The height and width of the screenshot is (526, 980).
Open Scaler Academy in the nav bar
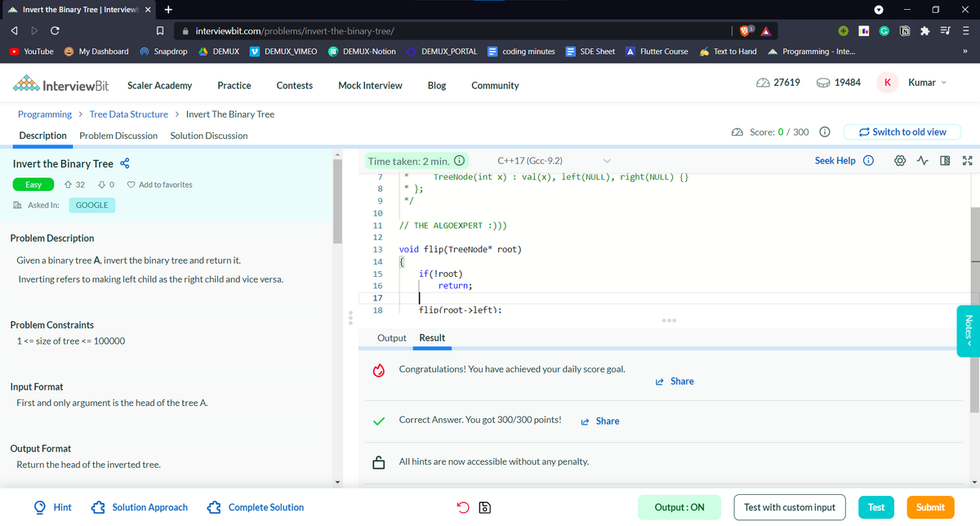click(160, 86)
